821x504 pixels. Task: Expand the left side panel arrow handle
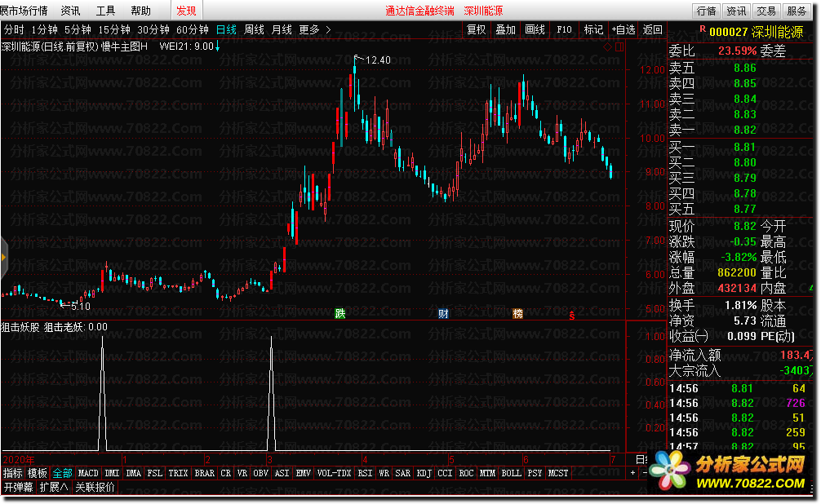[3, 257]
